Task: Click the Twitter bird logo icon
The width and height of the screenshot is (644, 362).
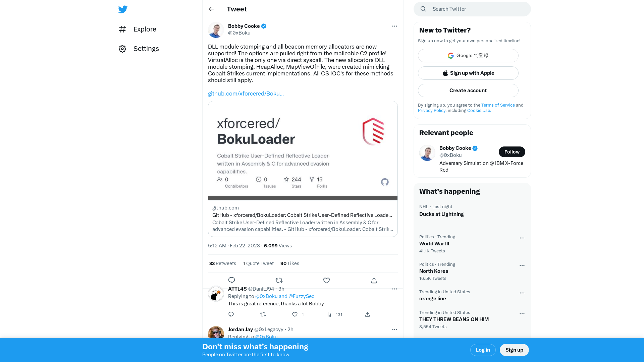Action: tap(122, 9)
